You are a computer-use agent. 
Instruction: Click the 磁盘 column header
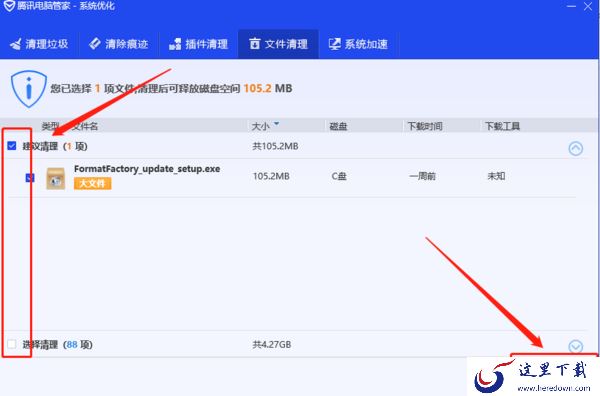click(x=338, y=126)
